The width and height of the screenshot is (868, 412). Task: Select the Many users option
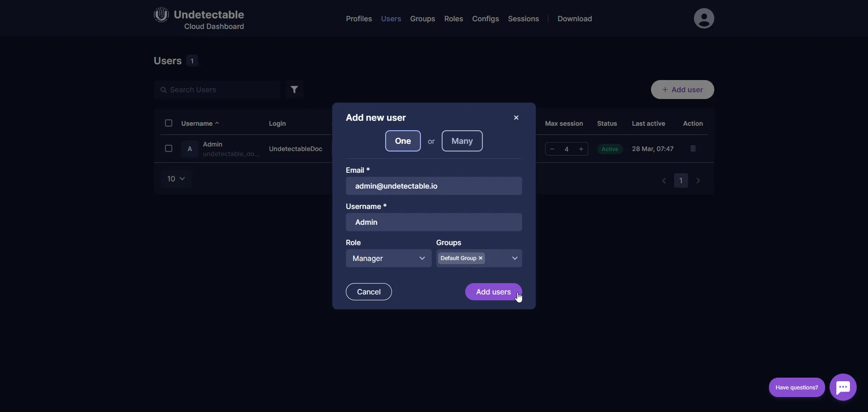(462, 141)
